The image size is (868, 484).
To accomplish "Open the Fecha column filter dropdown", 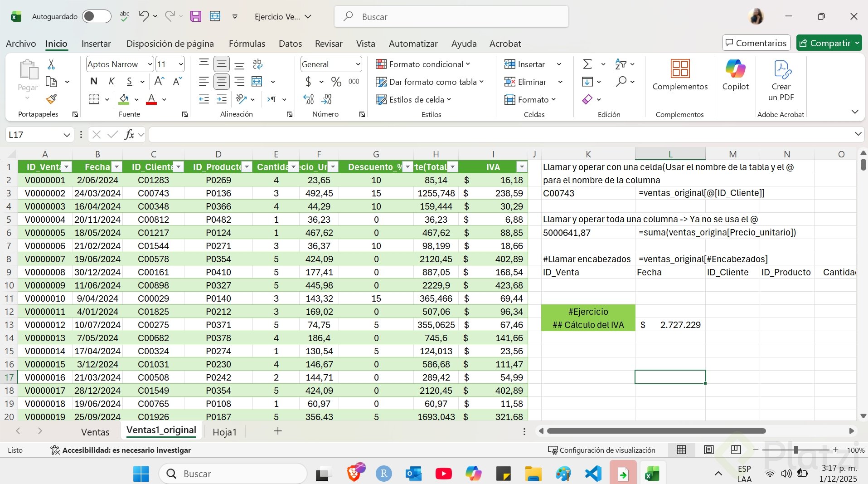I will 117,167.
